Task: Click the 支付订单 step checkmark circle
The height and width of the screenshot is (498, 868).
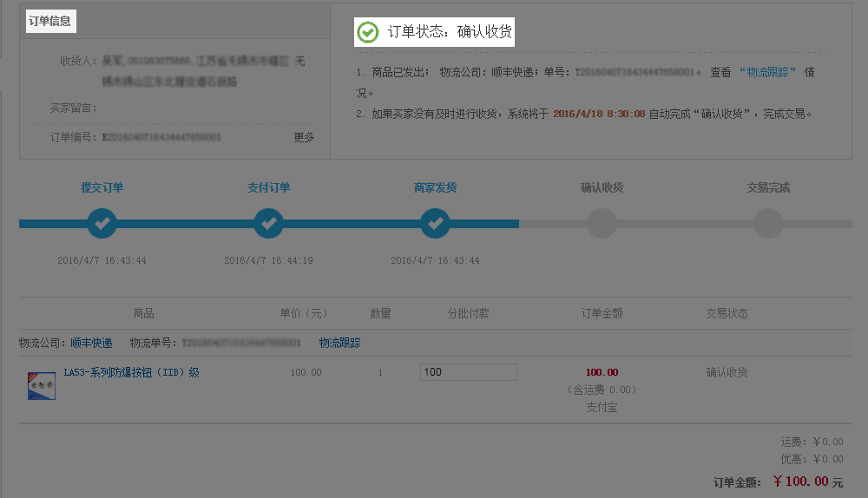Action: click(268, 224)
